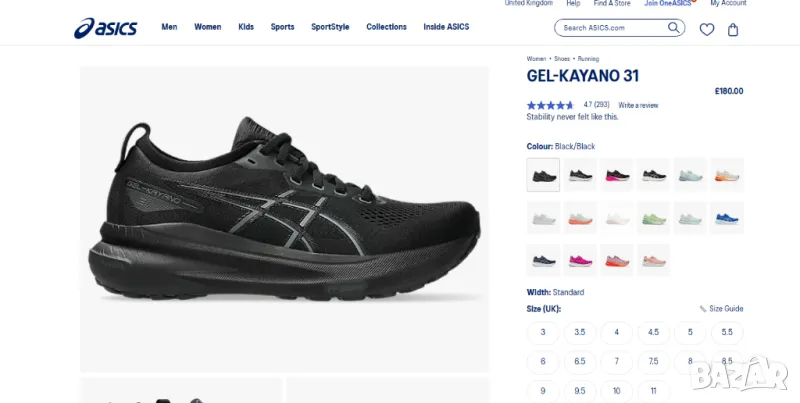Open the Men menu
Image resolution: width=800 pixels, height=403 pixels.
[x=169, y=27]
